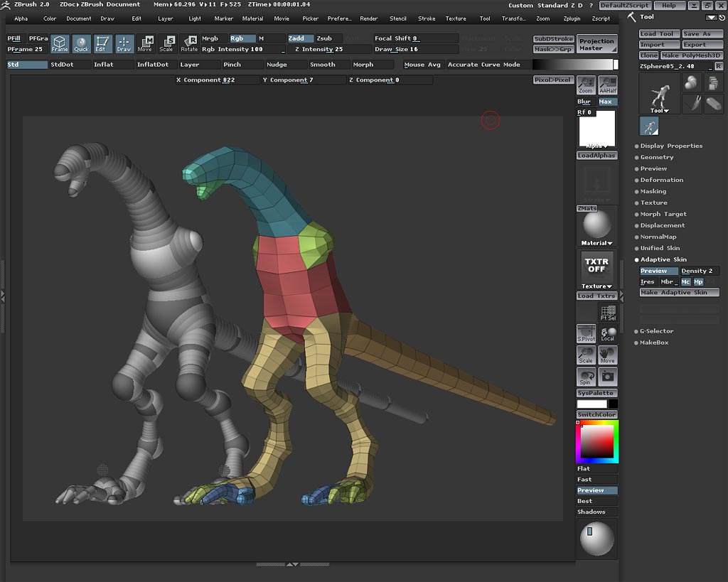Open the Render menu
728x582 pixels.
coord(369,18)
